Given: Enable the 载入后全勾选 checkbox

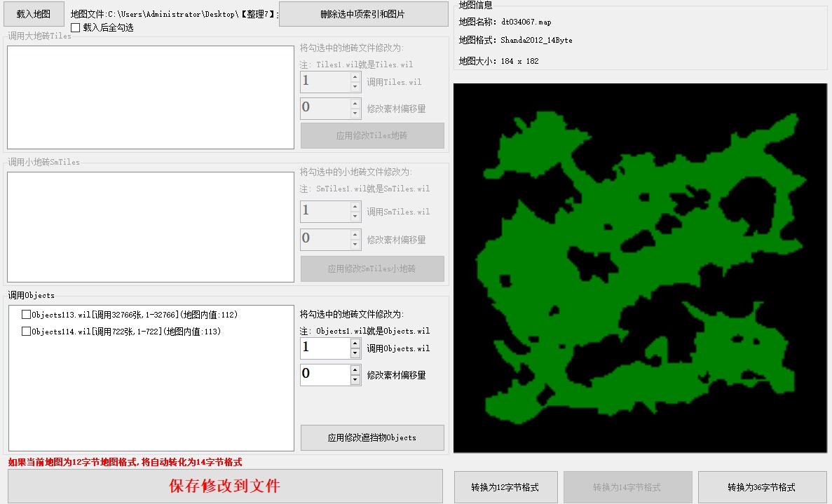Looking at the screenshot, I should point(76,28).
